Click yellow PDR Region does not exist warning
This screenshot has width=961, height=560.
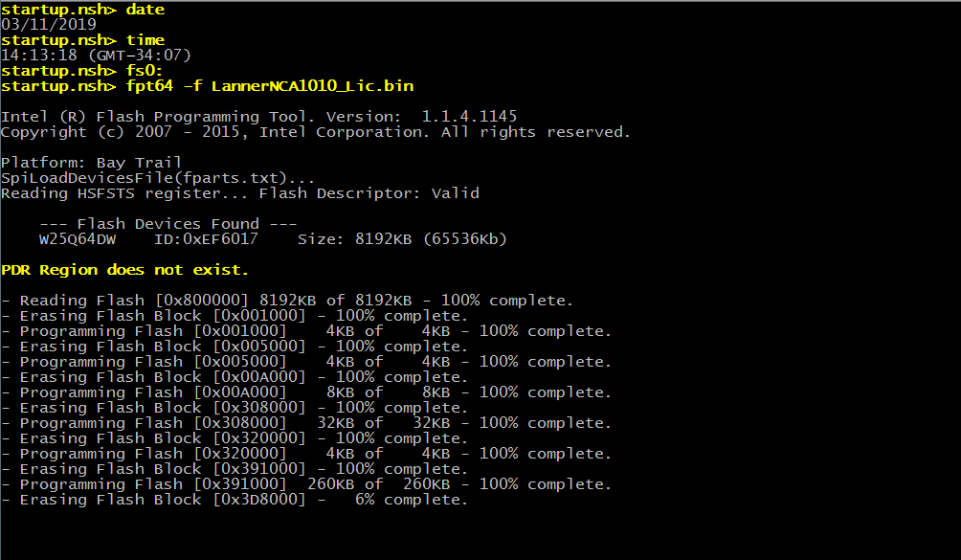click(x=124, y=270)
